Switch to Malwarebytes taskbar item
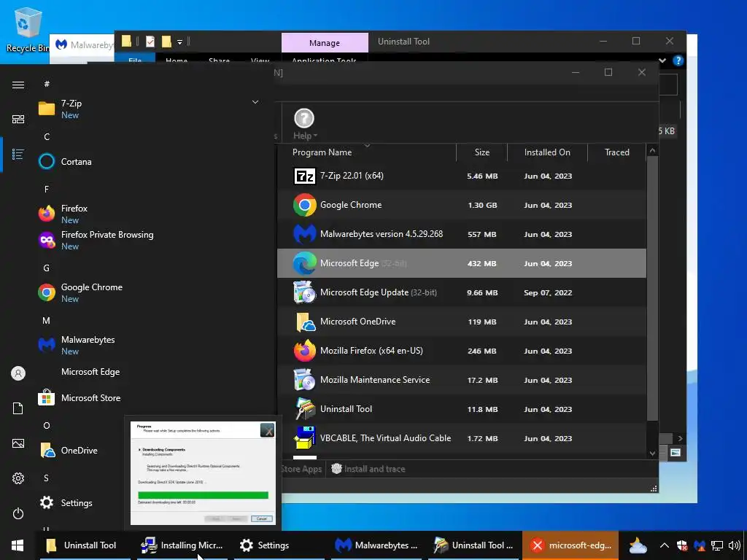Viewport: 747px width, 560px height. pyautogui.click(x=376, y=545)
